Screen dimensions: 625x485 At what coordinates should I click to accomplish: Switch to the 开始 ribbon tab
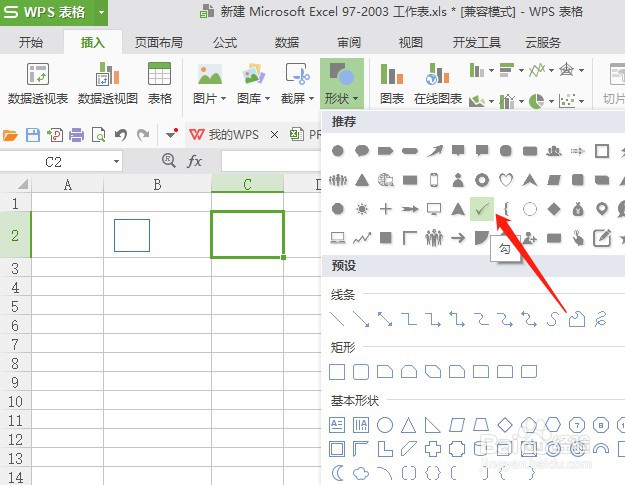[x=31, y=42]
